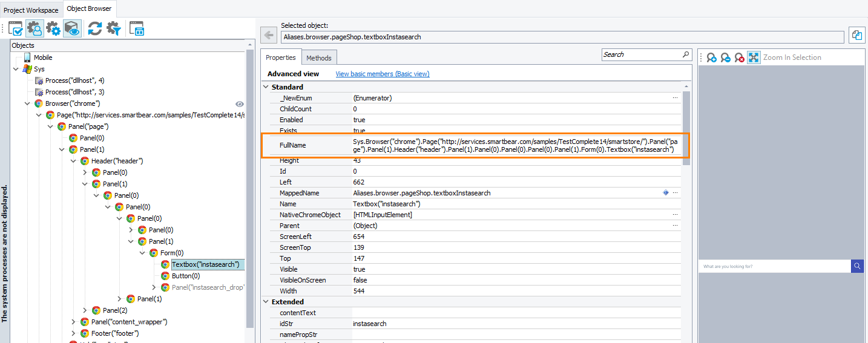The height and width of the screenshot is (343, 868).
Task: Collapse the Standard properties section
Action: click(x=266, y=87)
